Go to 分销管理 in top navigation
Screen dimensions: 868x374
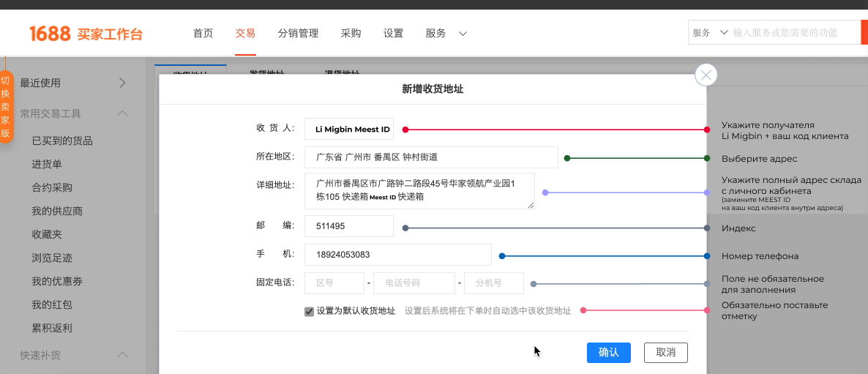(298, 34)
